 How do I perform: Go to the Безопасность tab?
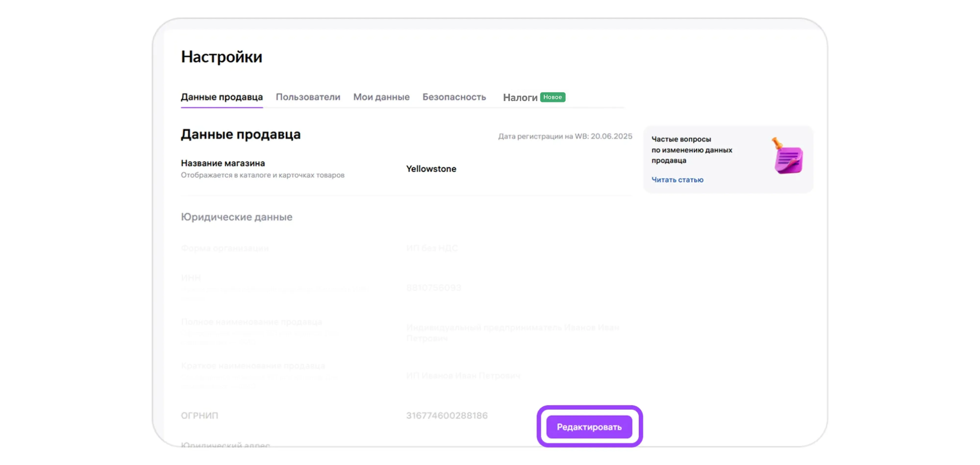454,97
